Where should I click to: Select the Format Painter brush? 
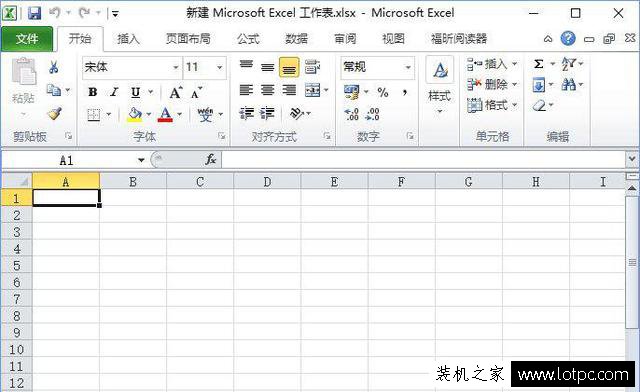tap(54, 114)
